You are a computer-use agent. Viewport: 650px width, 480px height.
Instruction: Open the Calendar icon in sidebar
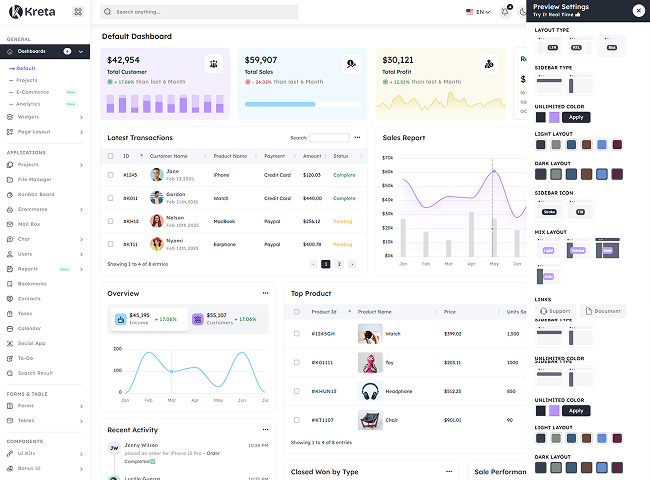point(10,327)
